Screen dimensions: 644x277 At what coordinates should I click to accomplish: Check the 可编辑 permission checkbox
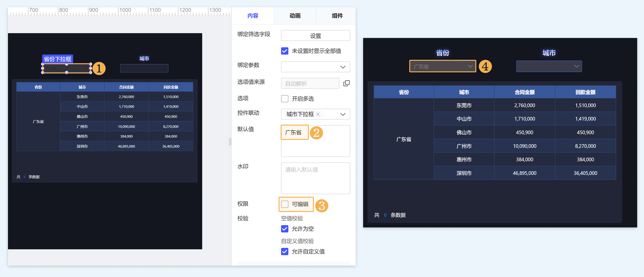[x=285, y=204]
